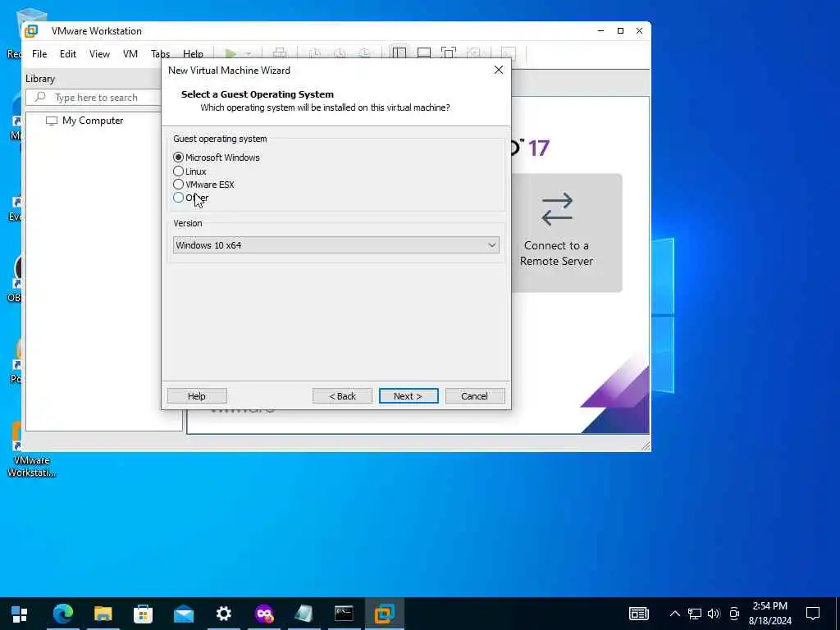This screenshot has height=630, width=840.
Task: Close the New Virtual Machine Wizard dialog
Action: point(499,71)
